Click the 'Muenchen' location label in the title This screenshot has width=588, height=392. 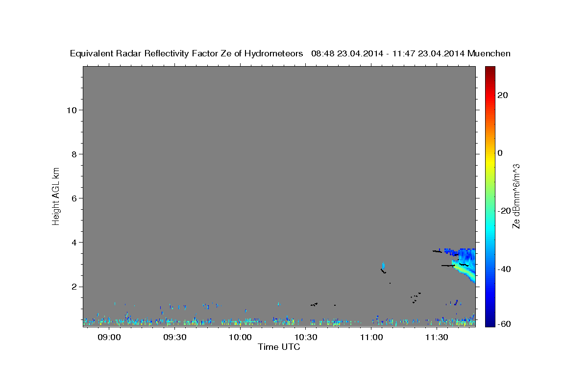489,54
